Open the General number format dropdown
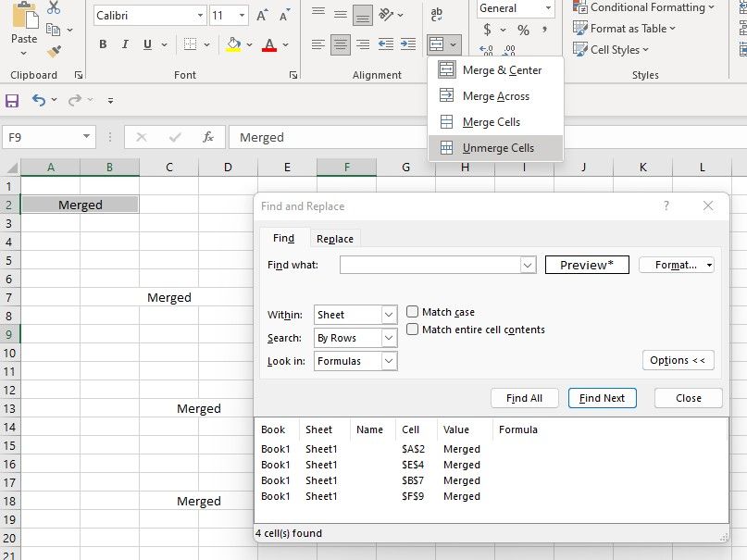The height and width of the screenshot is (560, 747). (548, 8)
